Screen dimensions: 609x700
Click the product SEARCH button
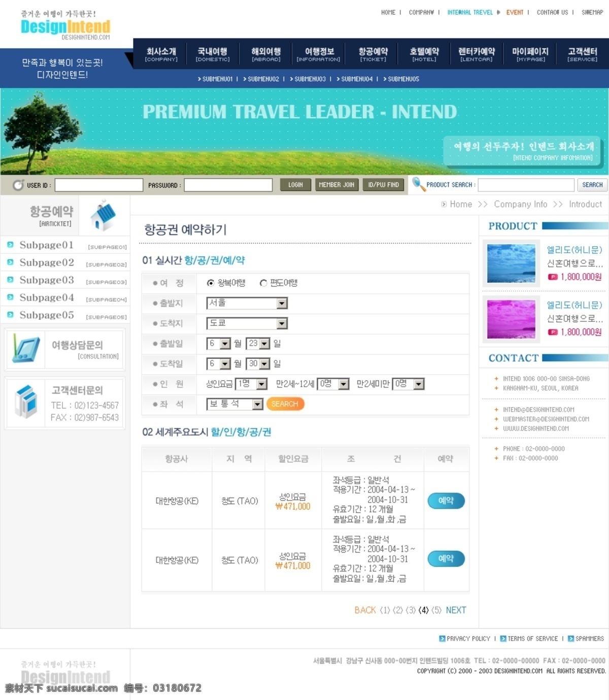pyautogui.click(x=592, y=185)
